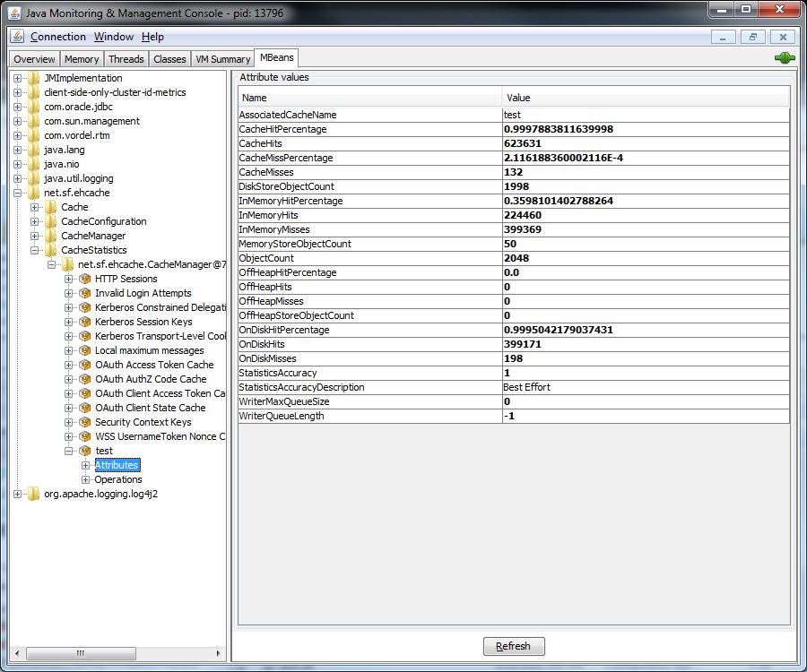Collapse the CacheStatistics node
The image size is (807, 672).
(x=35, y=250)
